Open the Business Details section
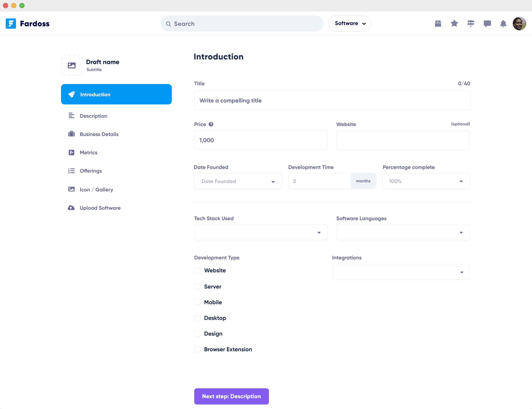 99,134
